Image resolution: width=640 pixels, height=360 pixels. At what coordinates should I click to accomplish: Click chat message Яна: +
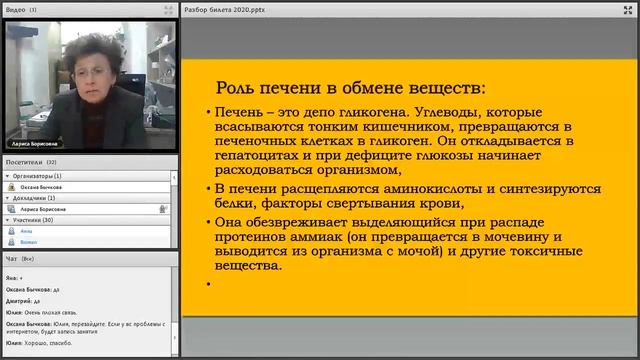click(14, 278)
